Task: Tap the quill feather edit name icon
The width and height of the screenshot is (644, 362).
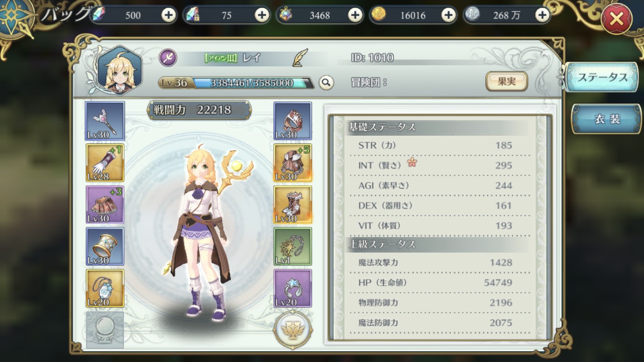Action: pos(300,58)
